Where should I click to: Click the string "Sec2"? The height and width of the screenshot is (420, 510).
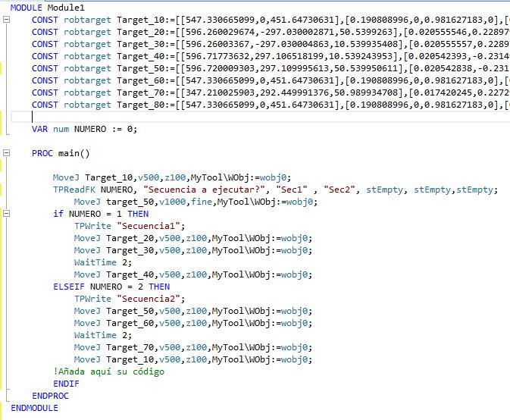tap(339, 190)
